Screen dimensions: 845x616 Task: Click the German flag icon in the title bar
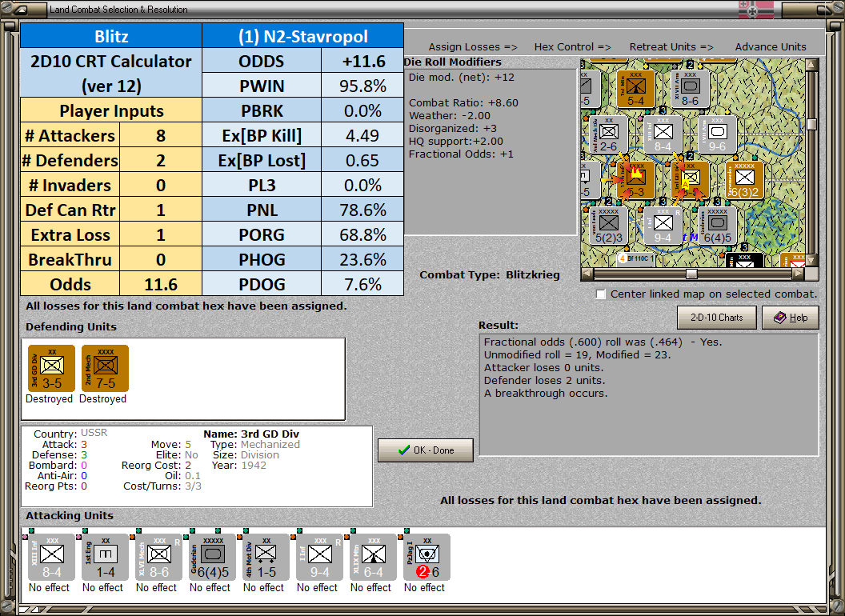(755, 9)
